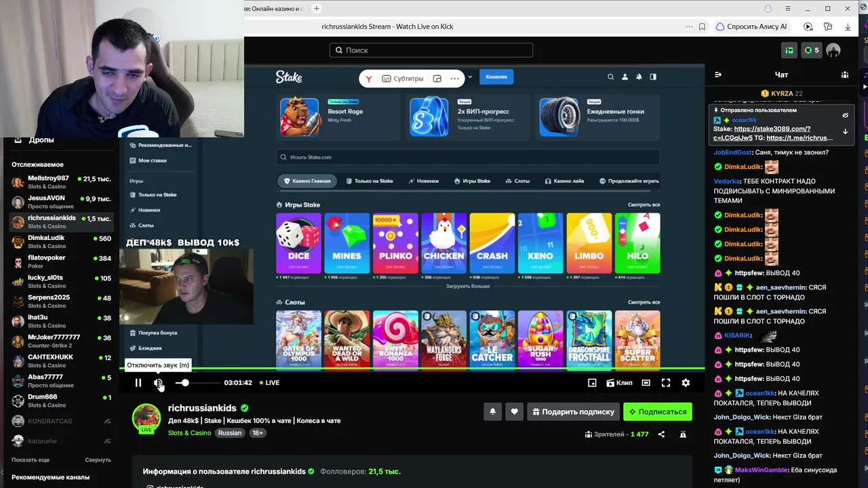The width and height of the screenshot is (868, 488).
Task: Open the Slots & Casino category link
Action: (190, 433)
